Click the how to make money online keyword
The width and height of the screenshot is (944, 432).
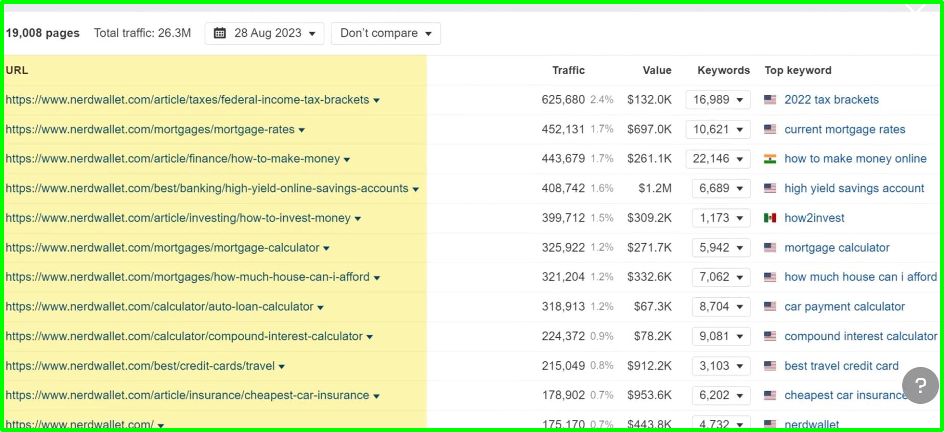tap(856, 159)
